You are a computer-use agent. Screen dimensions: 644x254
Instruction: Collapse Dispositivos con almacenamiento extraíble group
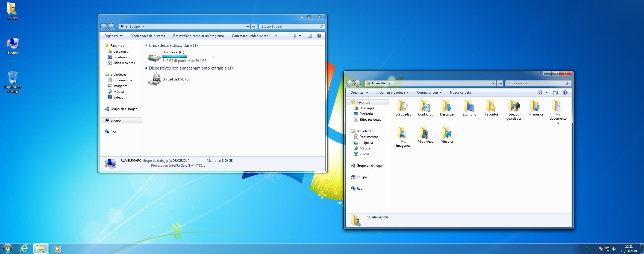click(x=146, y=68)
